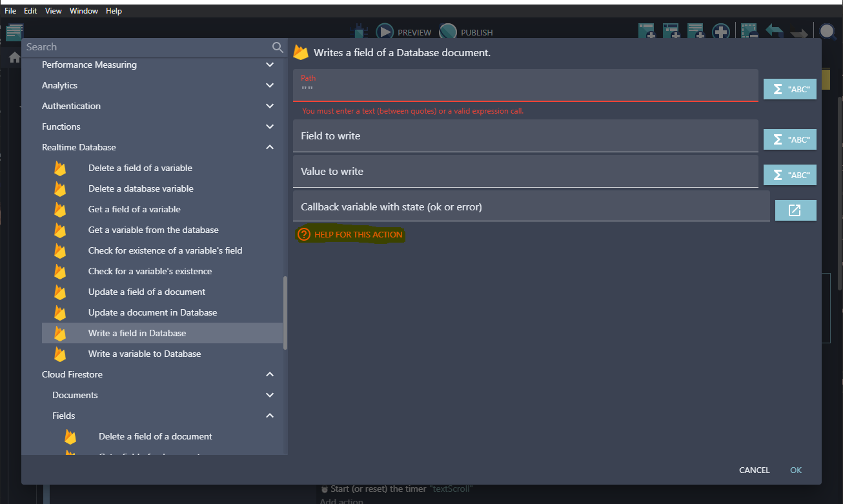843x504 pixels.
Task: Click the Firebase icon beside 'Check for existence of a variable's field'
Action: coord(60,251)
